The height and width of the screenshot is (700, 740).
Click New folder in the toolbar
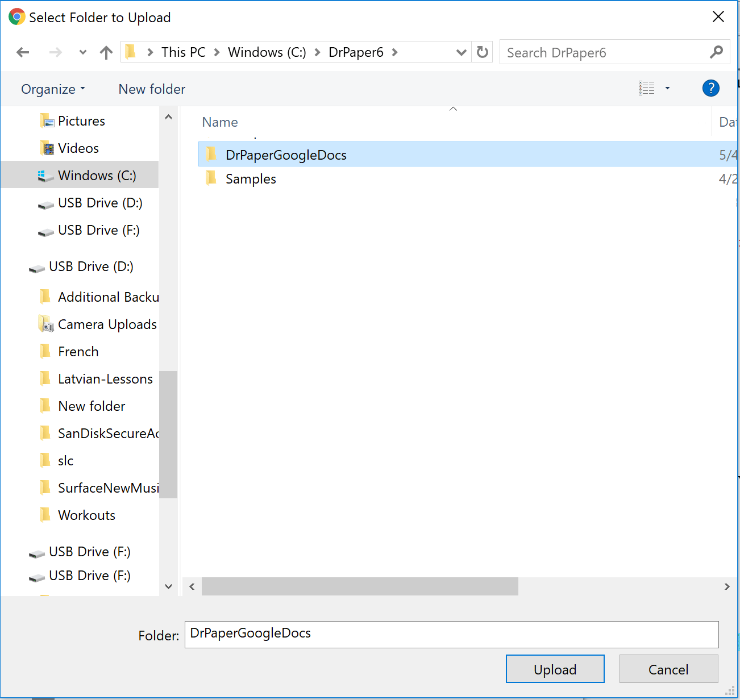(x=152, y=89)
